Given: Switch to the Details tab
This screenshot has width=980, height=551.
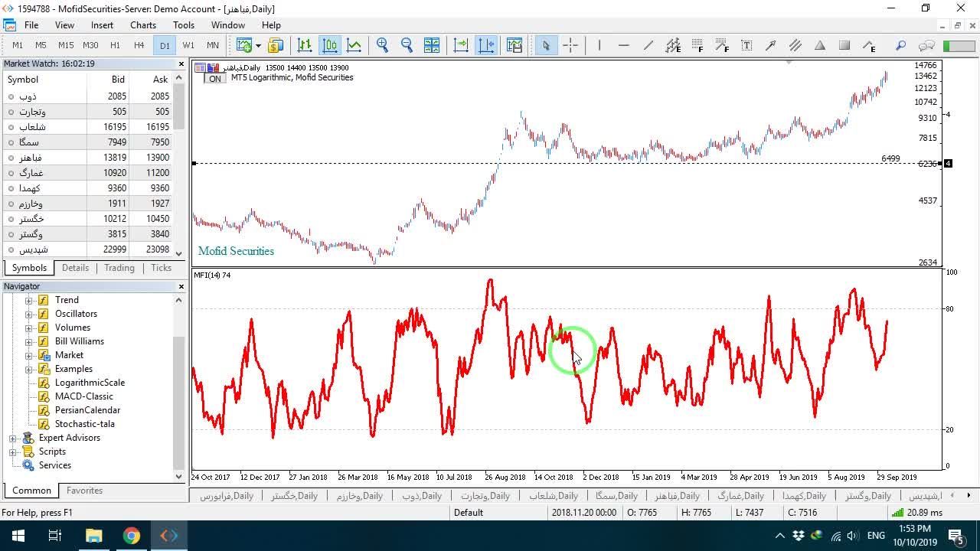Looking at the screenshot, I should pos(75,268).
